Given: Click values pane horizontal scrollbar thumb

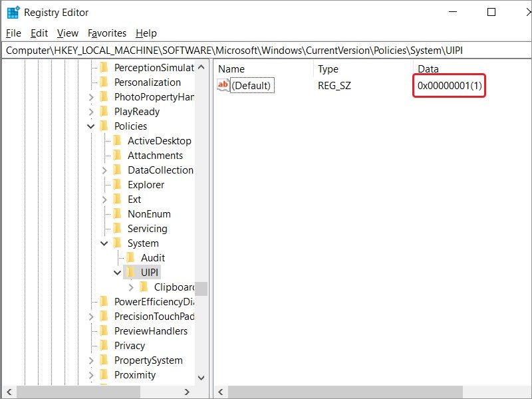Looking at the screenshot, I should [x=345, y=392].
